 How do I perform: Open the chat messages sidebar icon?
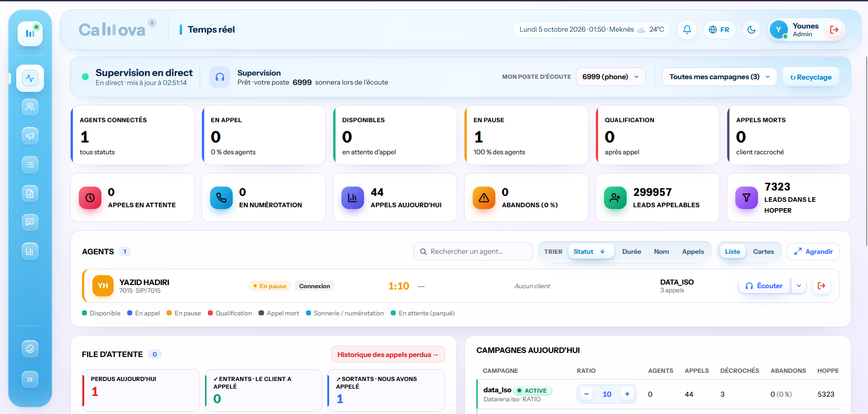pyautogui.click(x=30, y=222)
